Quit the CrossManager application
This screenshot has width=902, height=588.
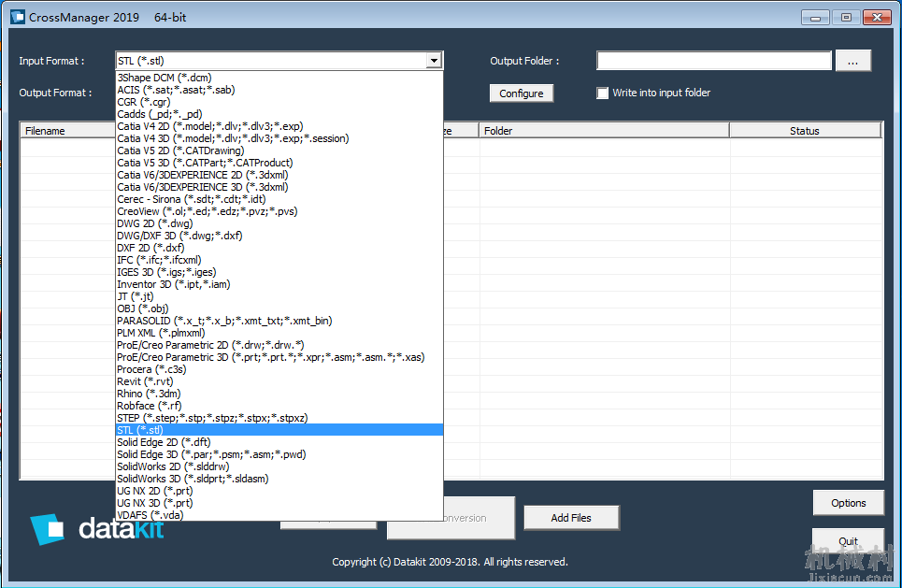(848, 541)
